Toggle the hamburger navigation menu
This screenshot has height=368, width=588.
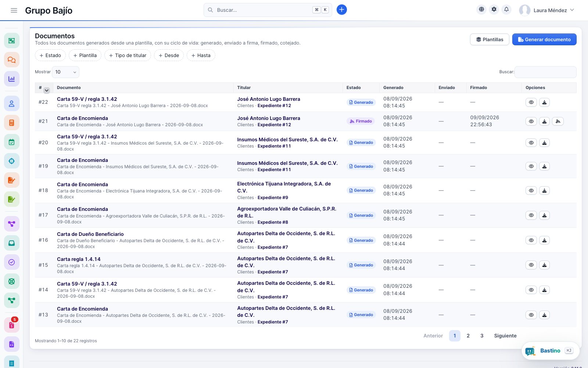[14, 10]
